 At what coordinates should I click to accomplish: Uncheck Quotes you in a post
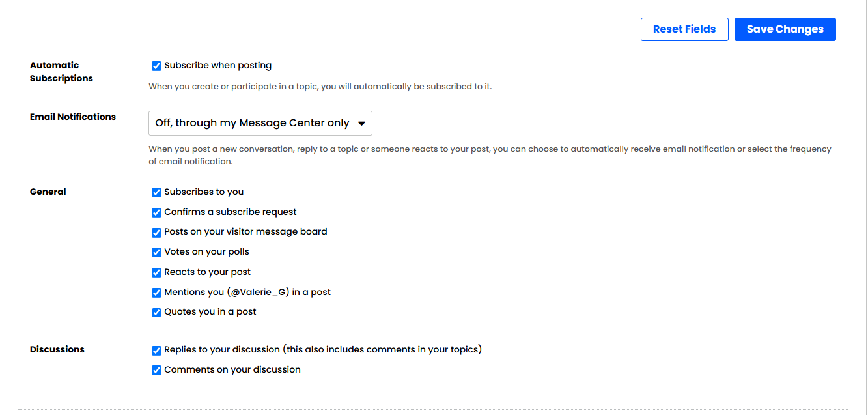[x=156, y=312]
